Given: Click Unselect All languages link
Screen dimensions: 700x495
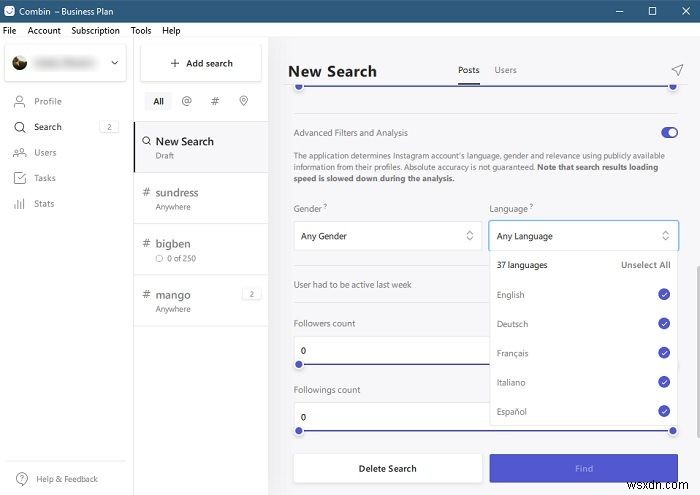Looking at the screenshot, I should coord(646,265).
